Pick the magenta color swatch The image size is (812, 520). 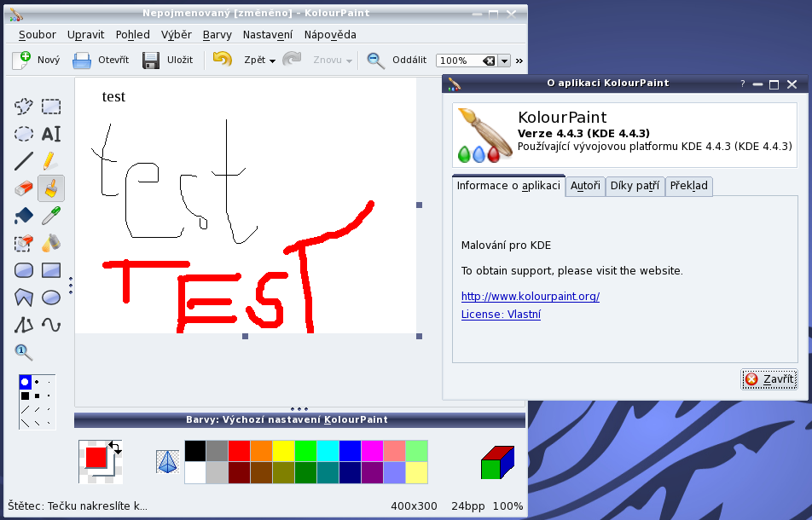pos(372,451)
